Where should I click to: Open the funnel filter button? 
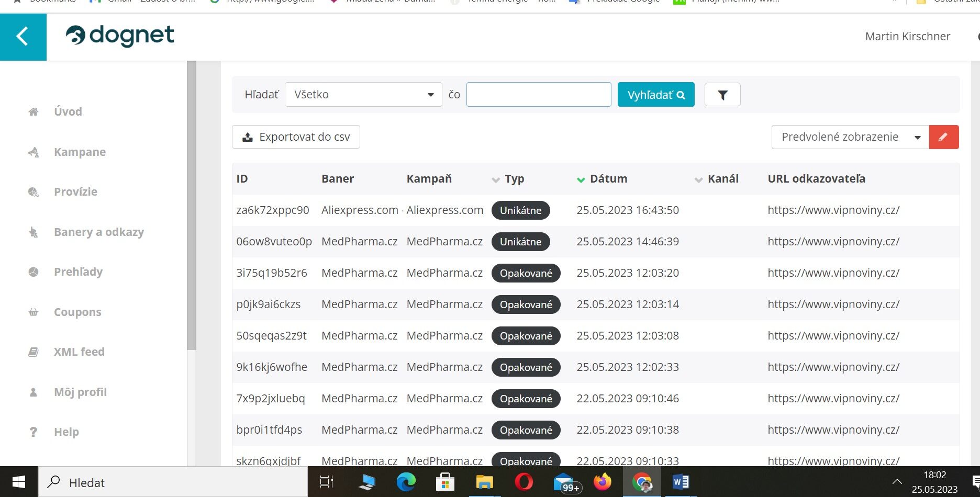(722, 95)
